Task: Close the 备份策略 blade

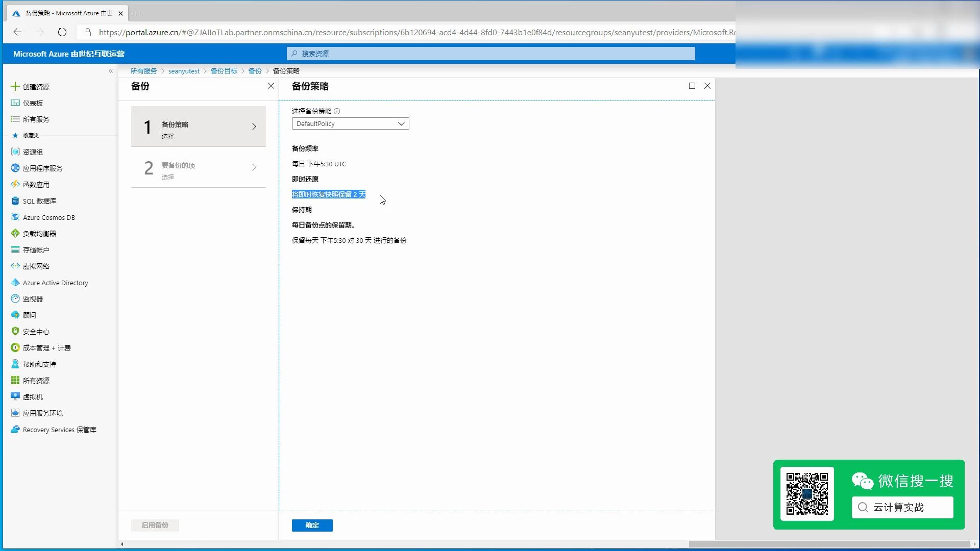Action: [x=707, y=86]
